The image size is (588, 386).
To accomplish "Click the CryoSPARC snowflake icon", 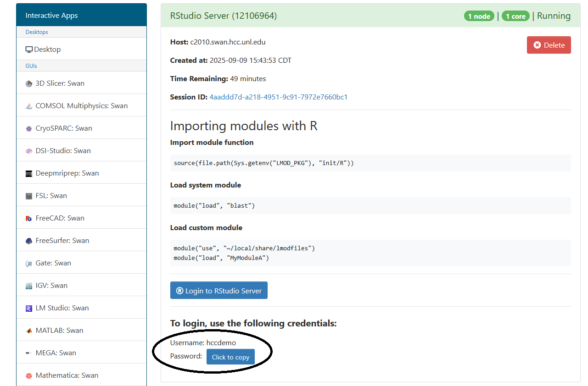I will tap(29, 128).
